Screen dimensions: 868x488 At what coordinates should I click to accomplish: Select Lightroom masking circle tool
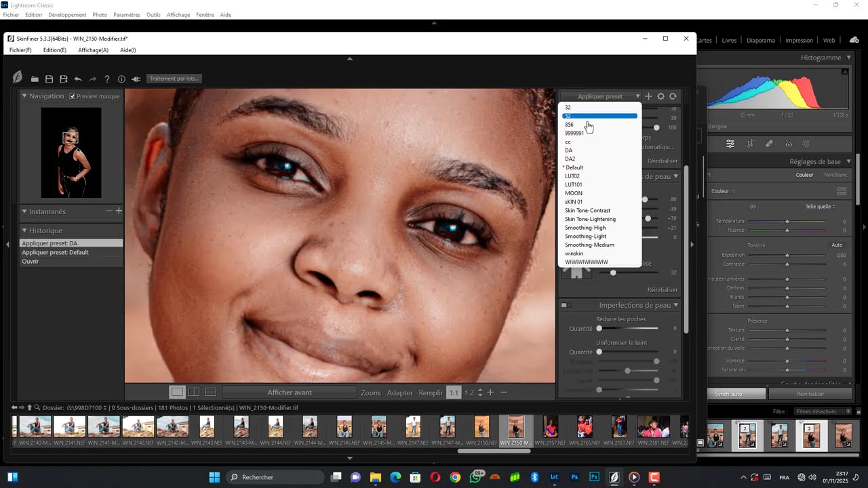(806, 144)
